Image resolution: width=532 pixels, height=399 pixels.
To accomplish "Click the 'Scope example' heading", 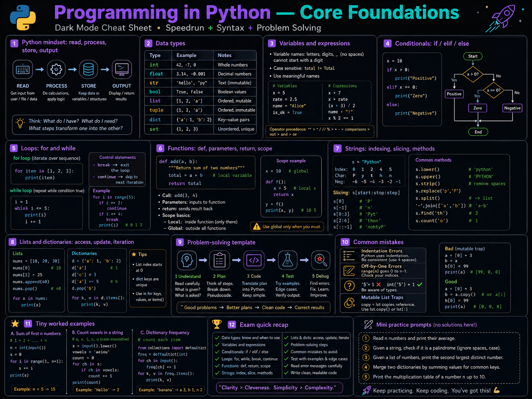I will [x=291, y=161].
